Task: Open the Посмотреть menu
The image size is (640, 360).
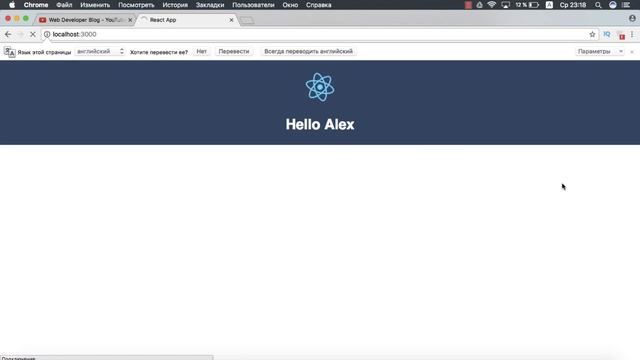Action: (136, 5)
